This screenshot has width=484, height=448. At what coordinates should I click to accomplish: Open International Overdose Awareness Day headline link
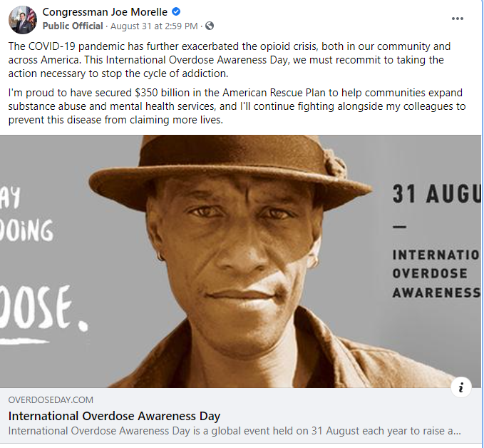coord(114,416)
